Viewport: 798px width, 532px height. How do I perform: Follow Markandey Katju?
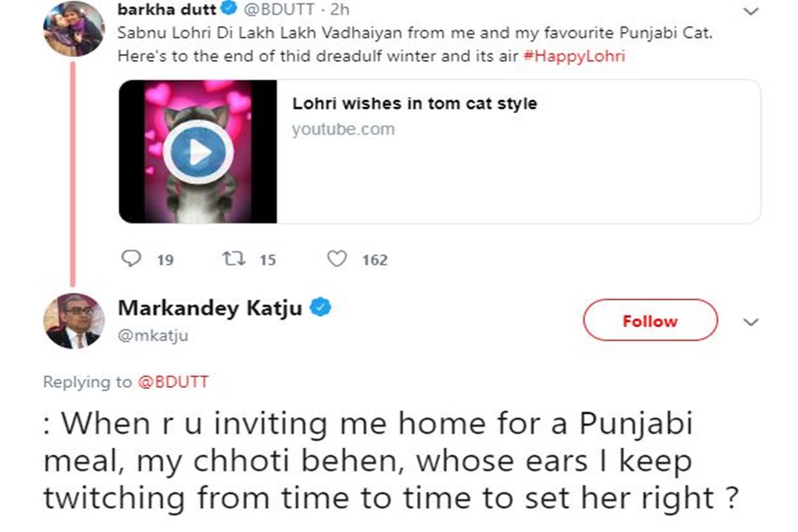pos(650,321)
